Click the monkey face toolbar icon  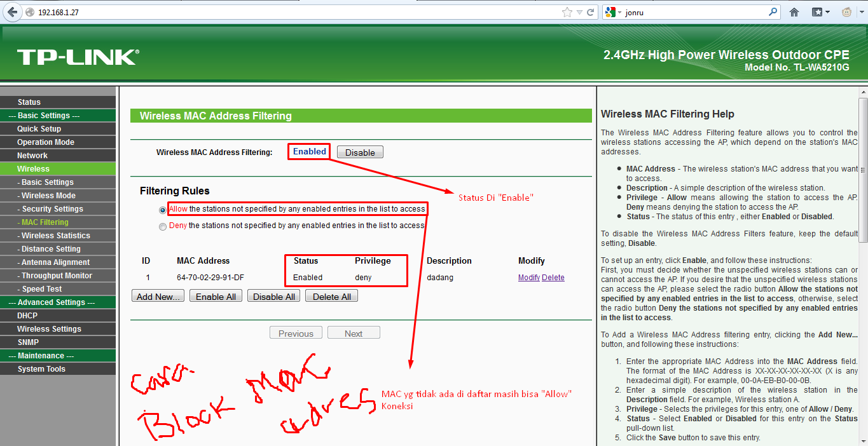click(x=847, y=12)
